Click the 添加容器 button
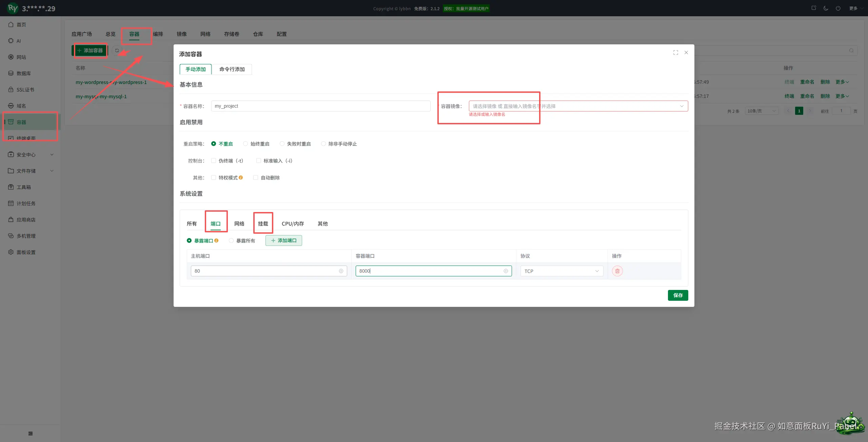 click(90, 50)
